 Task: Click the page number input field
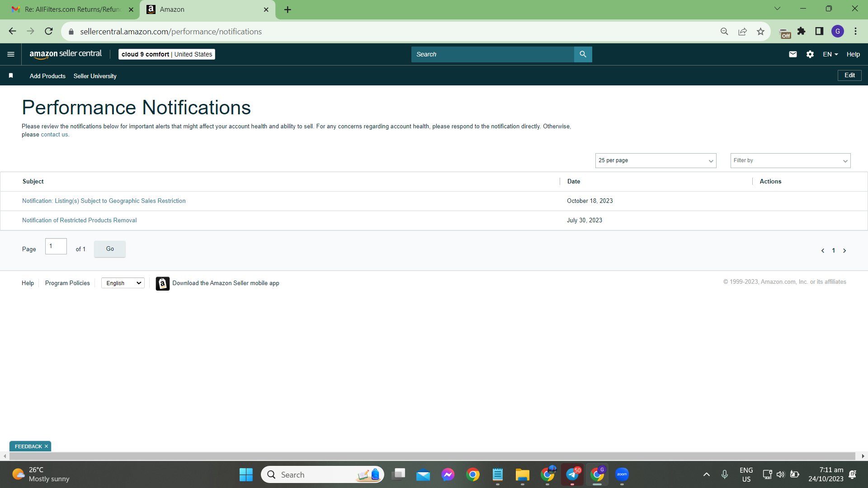tap(56, 246)
